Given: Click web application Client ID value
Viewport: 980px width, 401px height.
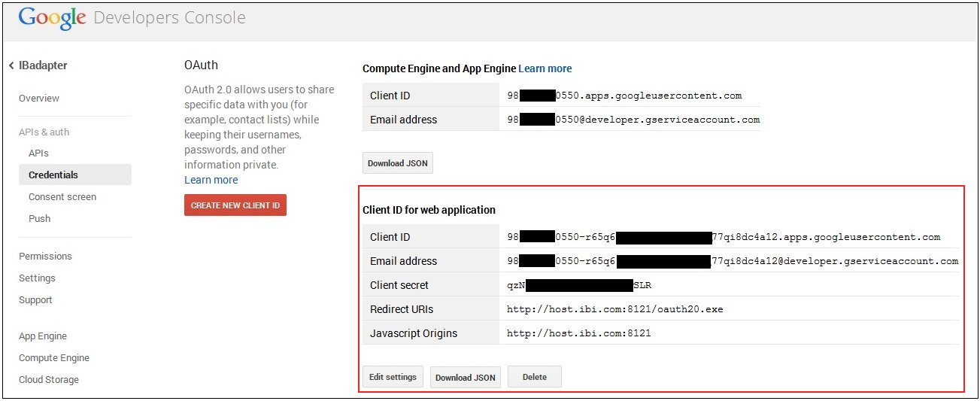Looking at the screenshot, I should tap(724, 237).
